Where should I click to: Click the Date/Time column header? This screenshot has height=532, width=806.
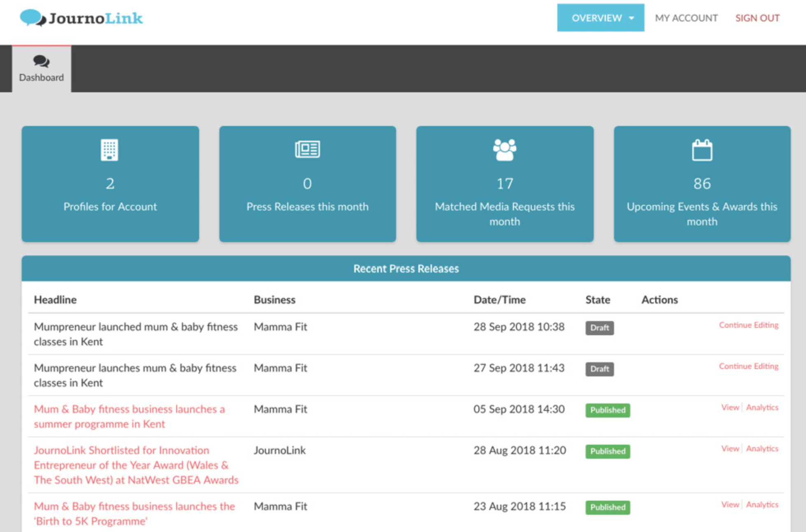click(x=499, y=300)
